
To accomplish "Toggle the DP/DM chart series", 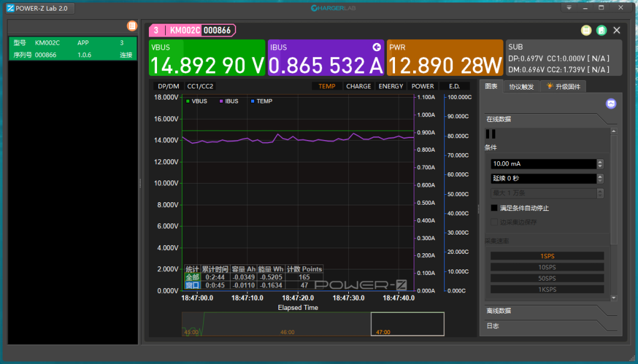I will [168, 86].
